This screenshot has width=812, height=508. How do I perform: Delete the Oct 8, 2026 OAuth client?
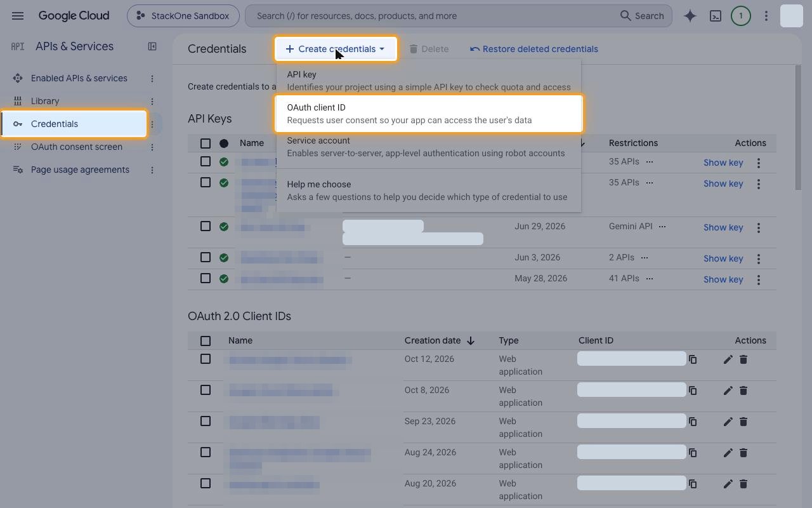point(743,391)
